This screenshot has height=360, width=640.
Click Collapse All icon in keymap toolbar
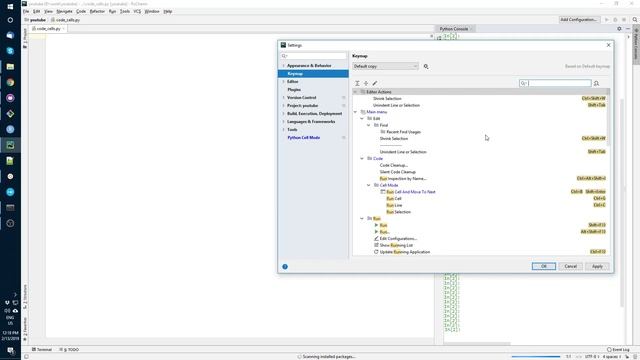(x=366, y=83)
